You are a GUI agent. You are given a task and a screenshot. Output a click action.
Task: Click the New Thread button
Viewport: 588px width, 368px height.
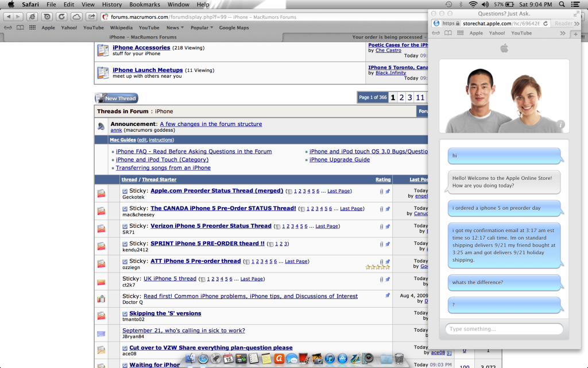(x=117, y=98)
